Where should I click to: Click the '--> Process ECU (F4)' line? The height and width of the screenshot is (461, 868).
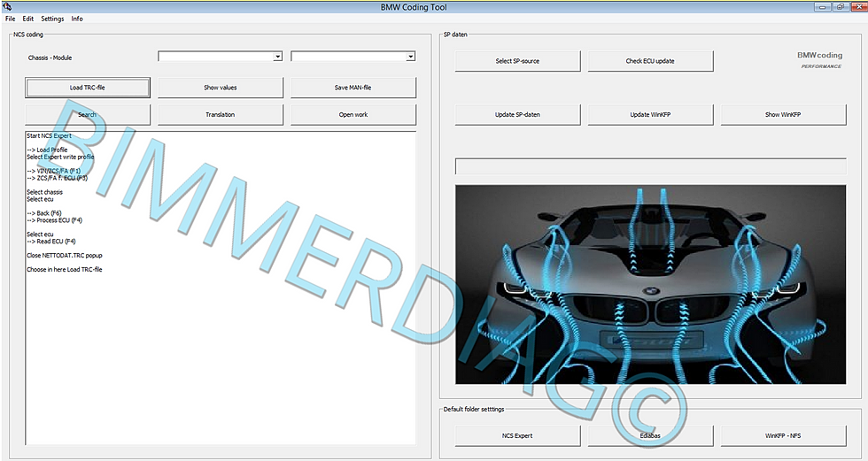(54, 220)
